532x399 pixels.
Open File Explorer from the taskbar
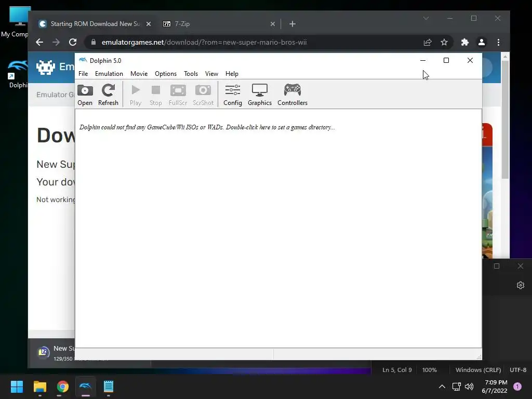39,386
